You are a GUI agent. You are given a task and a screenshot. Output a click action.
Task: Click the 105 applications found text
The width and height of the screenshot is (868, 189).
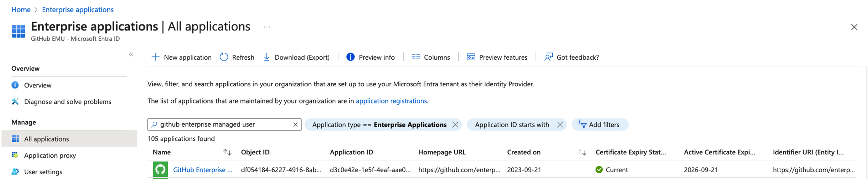tap(181, 139)
